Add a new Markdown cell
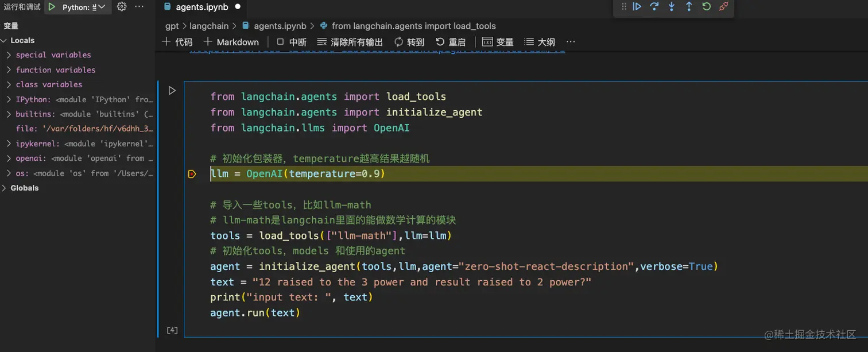The width and height of the screenshot is (868, 352). pos(231,42)
